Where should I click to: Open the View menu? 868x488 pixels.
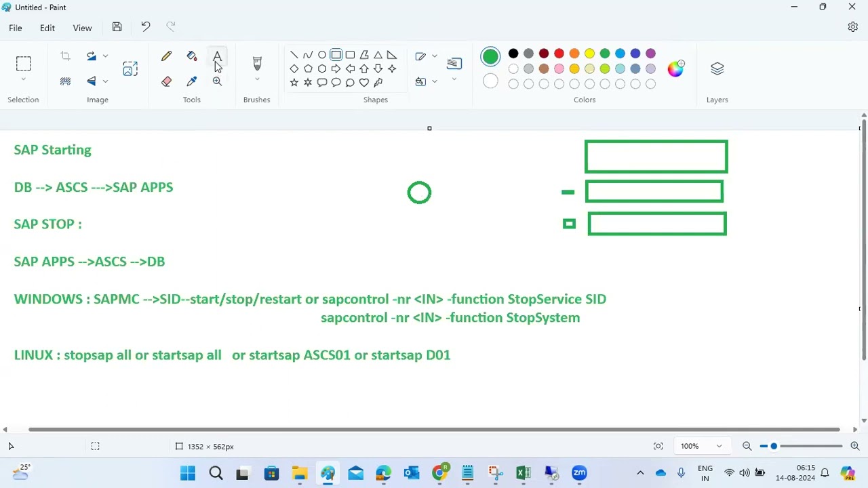tap(82, 28)
